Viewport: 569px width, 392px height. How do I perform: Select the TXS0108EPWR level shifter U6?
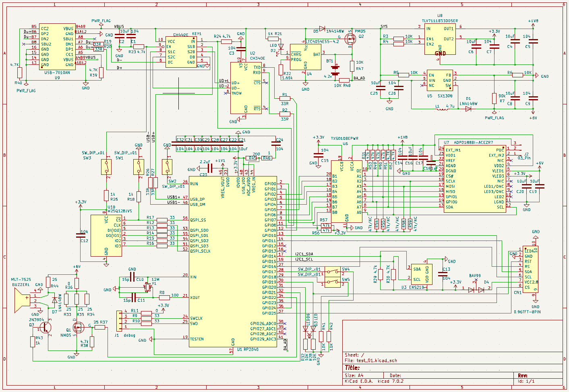(x=347, y=191)
